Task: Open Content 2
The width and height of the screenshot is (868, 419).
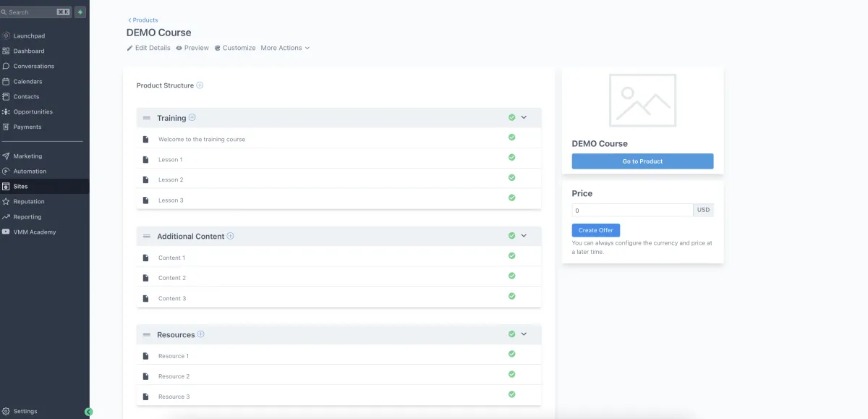Action: (172, 278)
